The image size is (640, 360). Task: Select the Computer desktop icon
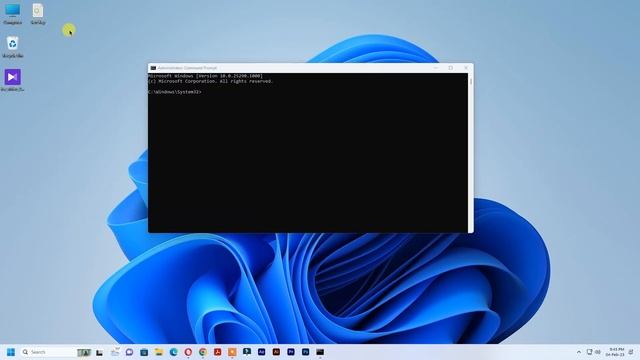click(x=13, y=13)
